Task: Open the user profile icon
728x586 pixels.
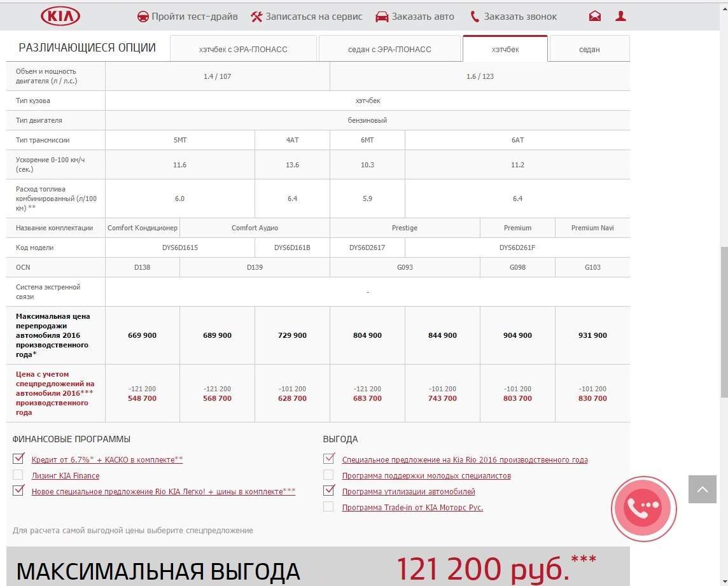Action: click(620, 17)
